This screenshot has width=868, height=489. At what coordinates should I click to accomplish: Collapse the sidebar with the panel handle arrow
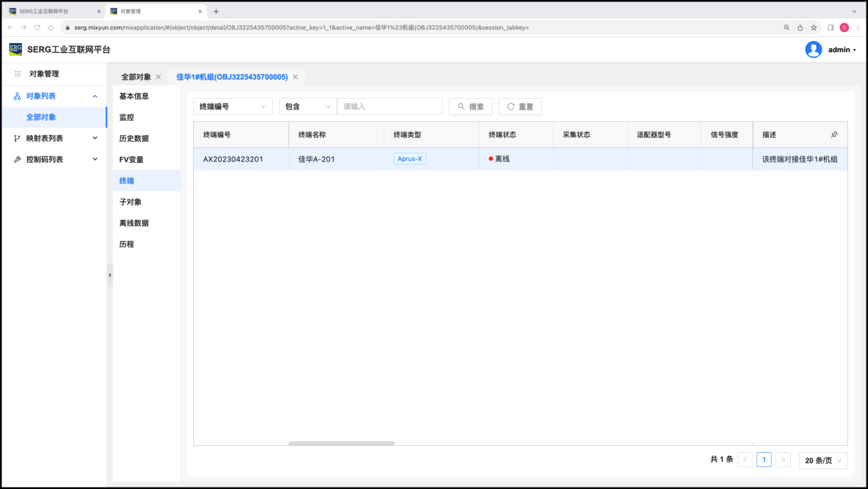(x=110, y=275)
